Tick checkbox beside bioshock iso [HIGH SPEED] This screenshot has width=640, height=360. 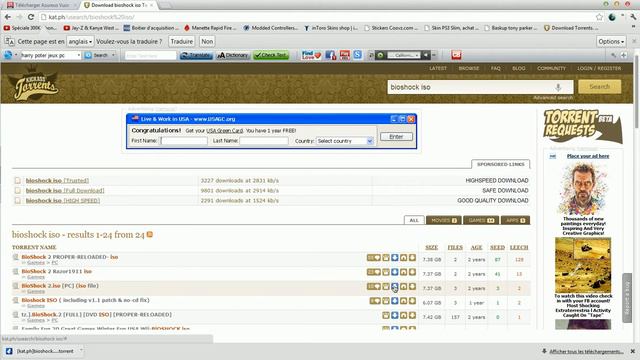[17, 200]
